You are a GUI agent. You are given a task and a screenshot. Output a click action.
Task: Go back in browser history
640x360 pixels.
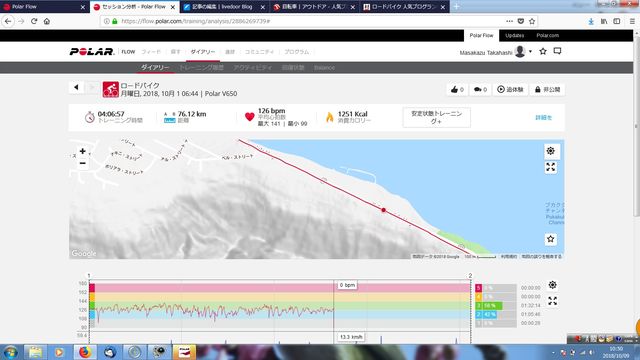click(8, 21)
